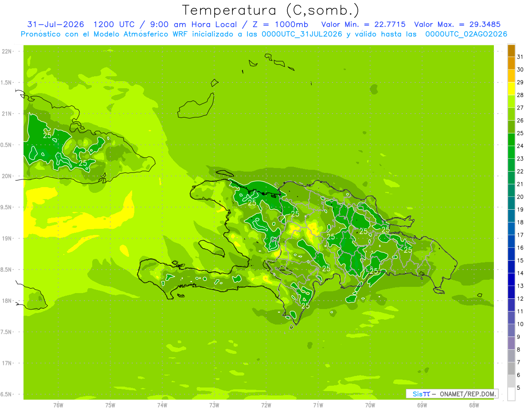
Task: Click the Valor Max. = 29.3485 text
Action: pos(457,24)
